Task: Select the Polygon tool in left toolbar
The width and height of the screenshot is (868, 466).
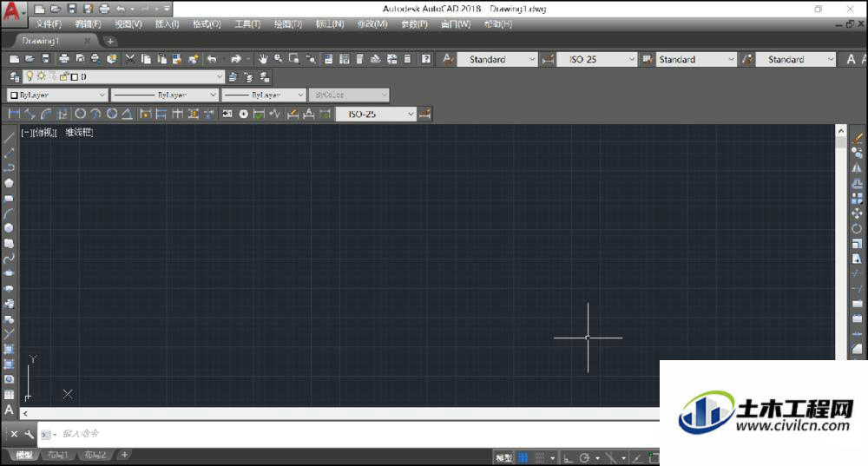Action: [x=9, y=182]
